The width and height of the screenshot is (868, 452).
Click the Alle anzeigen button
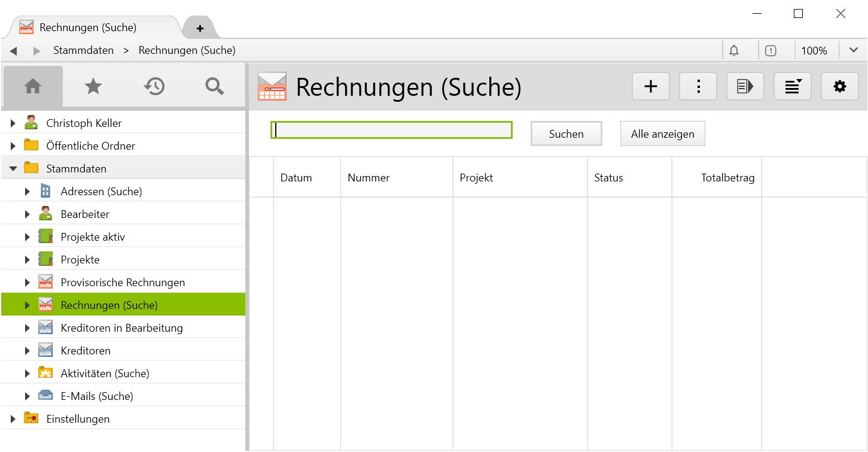[662, 134]
